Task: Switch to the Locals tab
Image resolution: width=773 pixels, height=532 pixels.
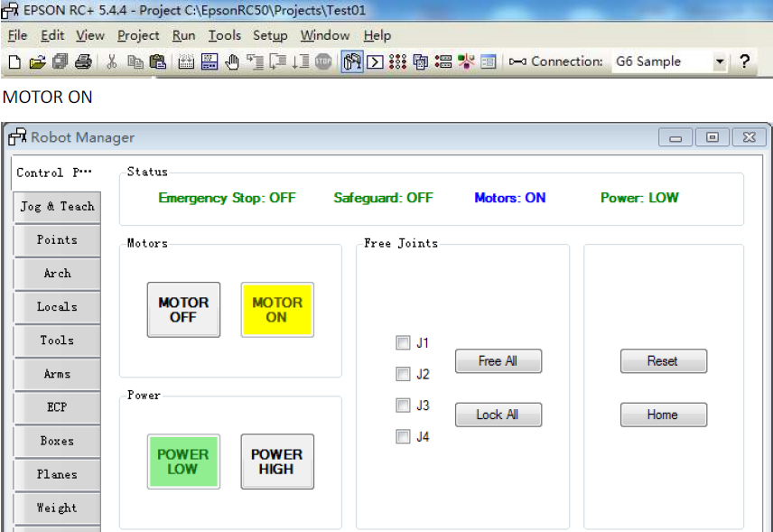Action: coord(57,307)
